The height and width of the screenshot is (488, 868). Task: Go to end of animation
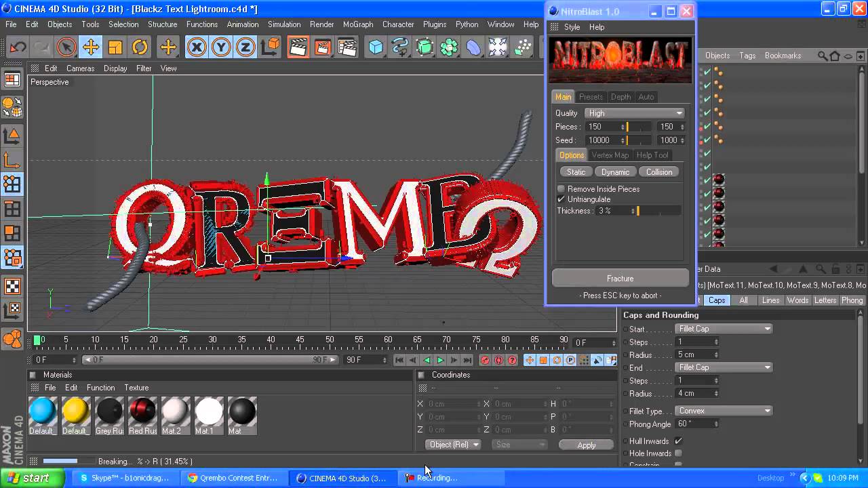tap(467, 360)
